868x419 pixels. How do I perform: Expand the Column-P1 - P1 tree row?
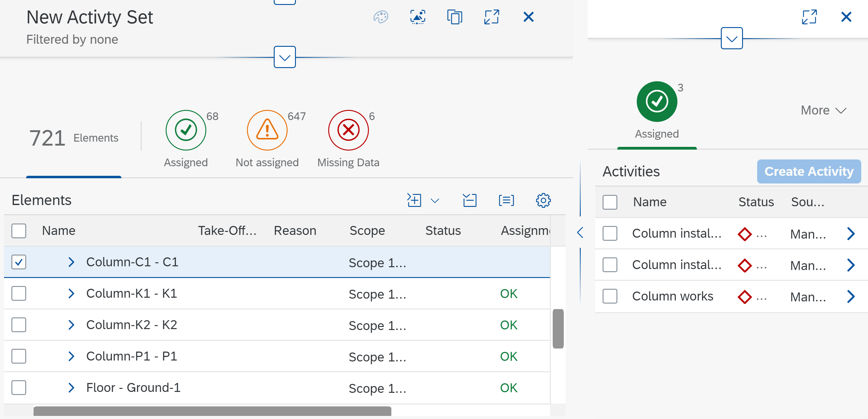[x=71, y=357]
